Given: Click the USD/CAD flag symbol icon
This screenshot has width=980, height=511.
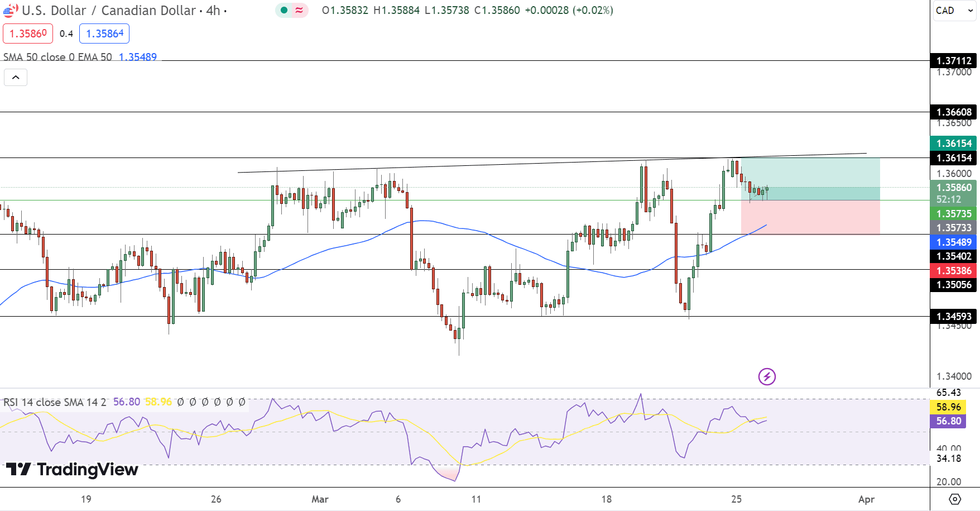Looking at the screenshot, I should [x=11, y=10].
